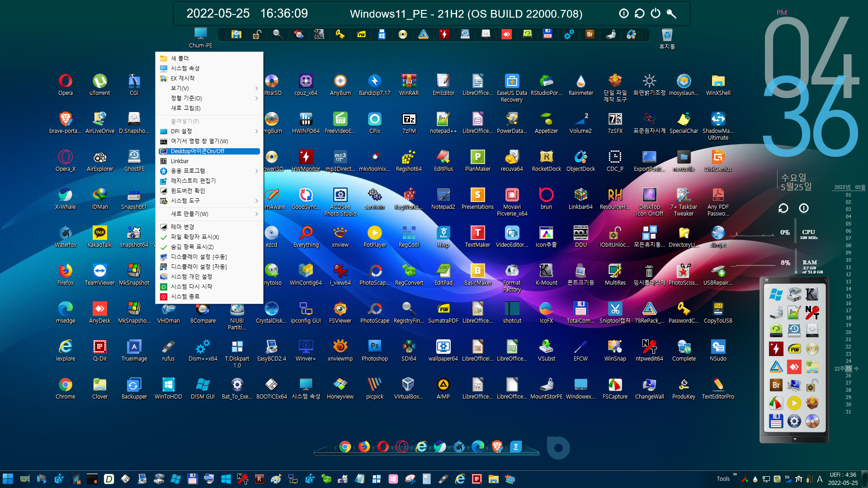Launch 7zFM file manager icon
This screenshot has width=868, height=488.
[x=409, y=122]
